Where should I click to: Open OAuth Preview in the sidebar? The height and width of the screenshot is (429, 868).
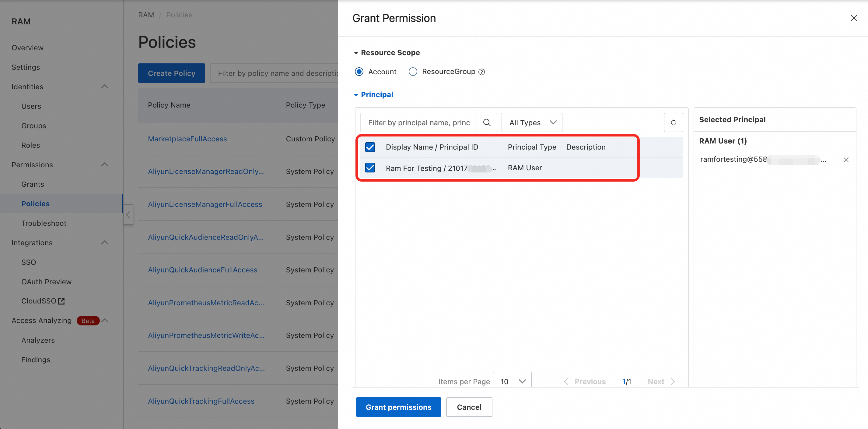click(x=47, y=282)
